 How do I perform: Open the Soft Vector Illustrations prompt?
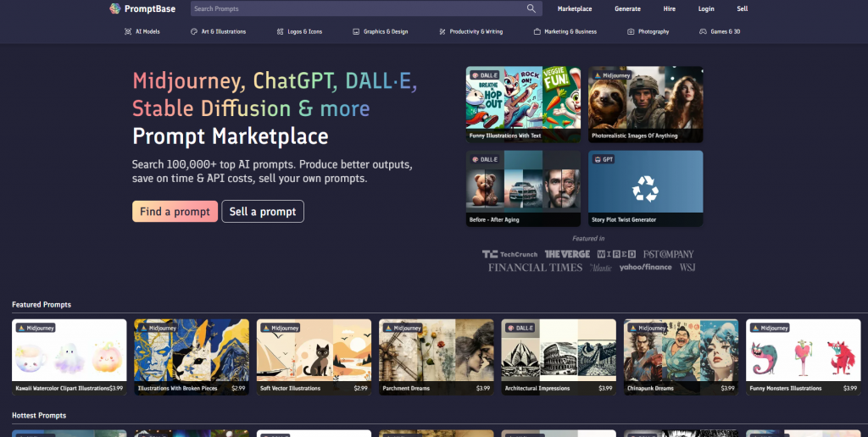pyautogui.click(x=314, y=357)
